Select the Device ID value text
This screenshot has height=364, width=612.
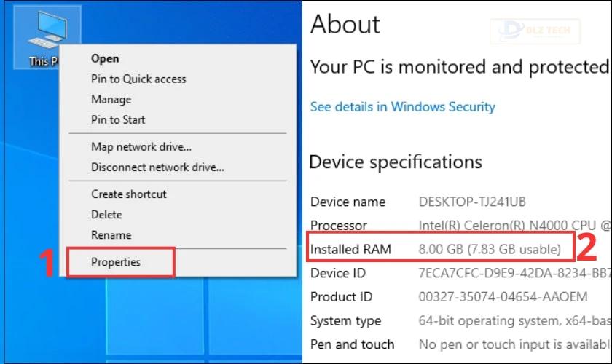(515, 273)
